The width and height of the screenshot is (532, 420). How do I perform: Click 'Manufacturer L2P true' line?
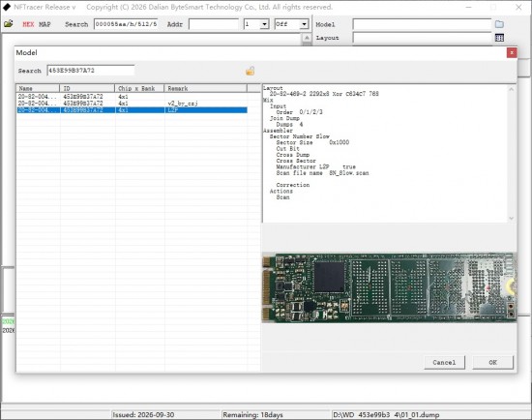tap(316, 166)
